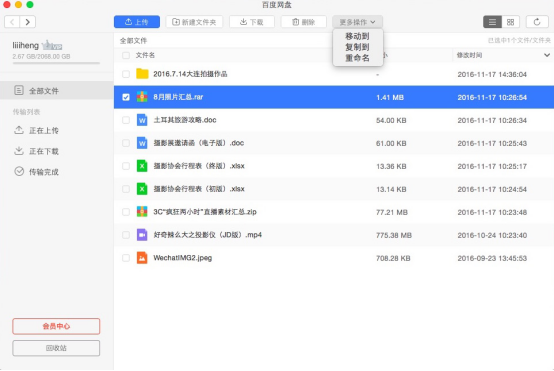Uncheck the 8月照片汇总.rar checkbox
Screen dimensions: 554x371
pos(126,97)
